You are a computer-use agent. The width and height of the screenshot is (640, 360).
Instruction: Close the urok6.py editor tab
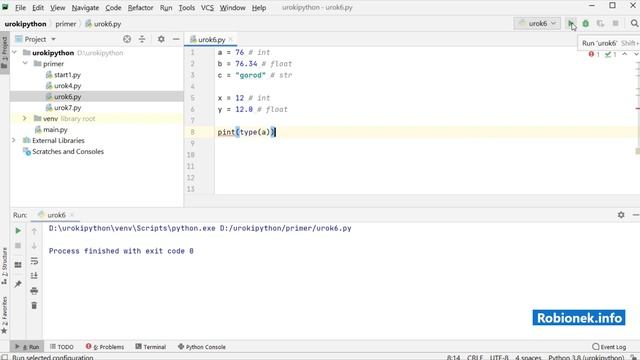[231, 39]
